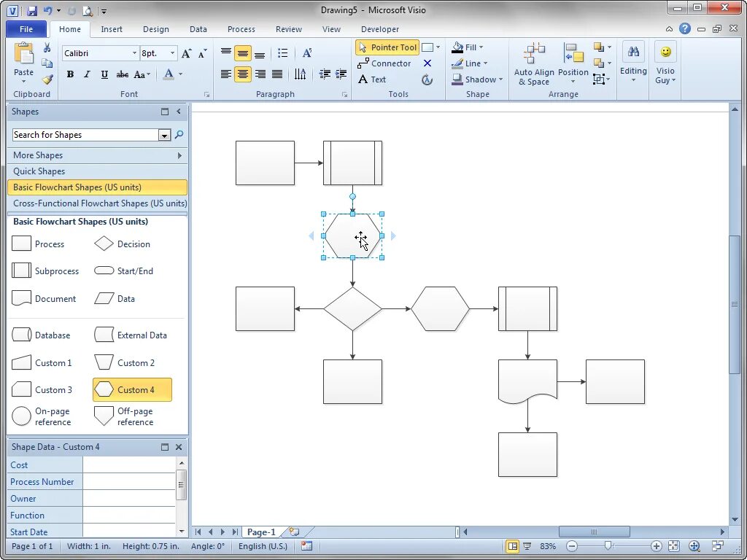Image resolution: width=747 pixels, height=560 pixels.
Task: Switch to the Developer tab
Action: (379, 29)
